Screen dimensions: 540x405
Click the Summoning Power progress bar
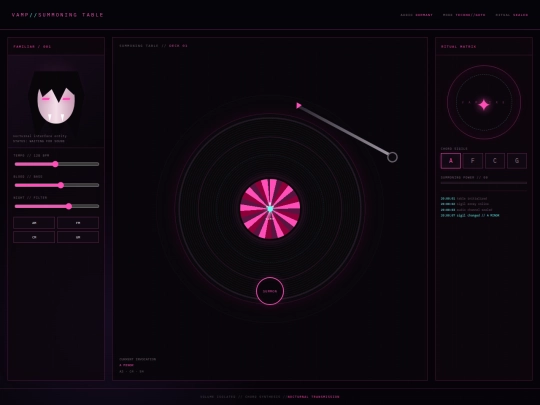coord(484,183)
